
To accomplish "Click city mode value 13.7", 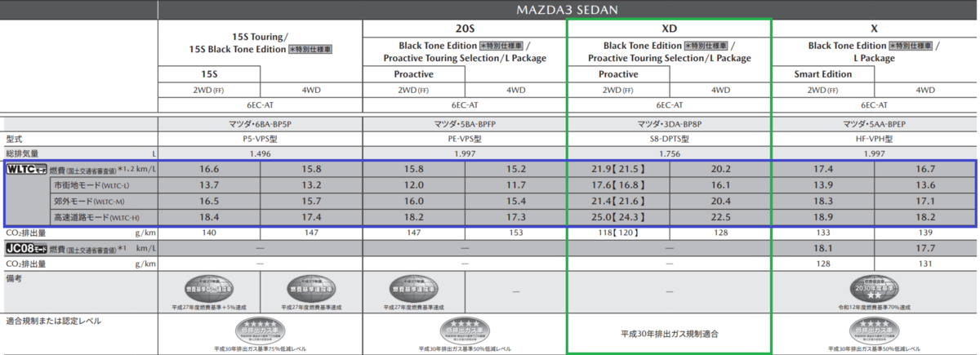I will (x=209, y=186).
